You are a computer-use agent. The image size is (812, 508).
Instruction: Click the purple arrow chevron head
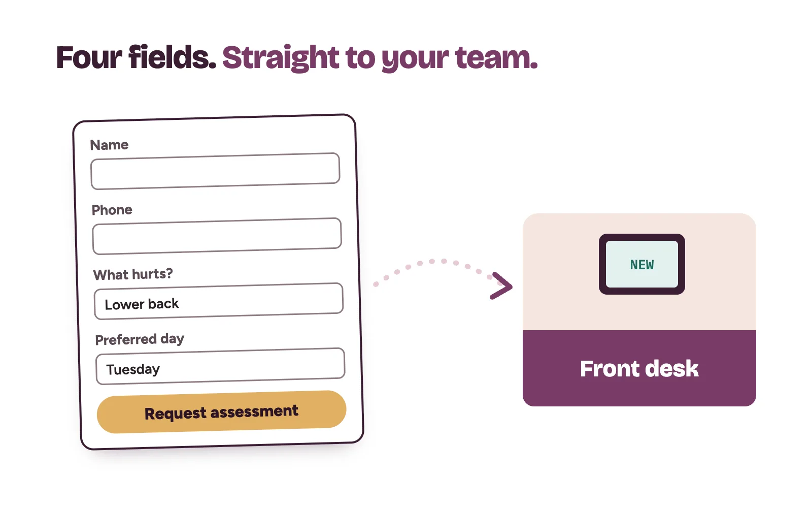tap(501, 286)
